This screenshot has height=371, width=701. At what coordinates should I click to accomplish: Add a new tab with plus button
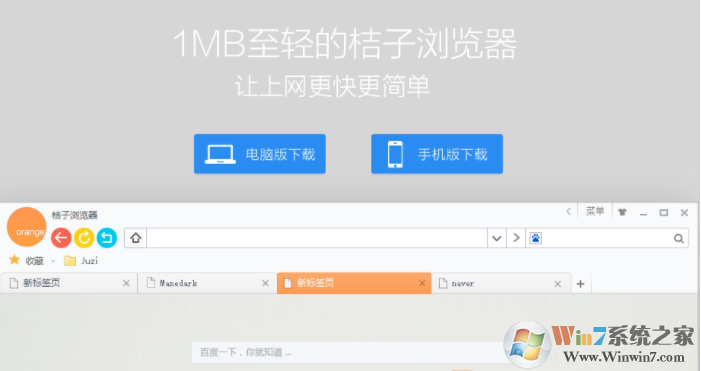tap(580, 284)
